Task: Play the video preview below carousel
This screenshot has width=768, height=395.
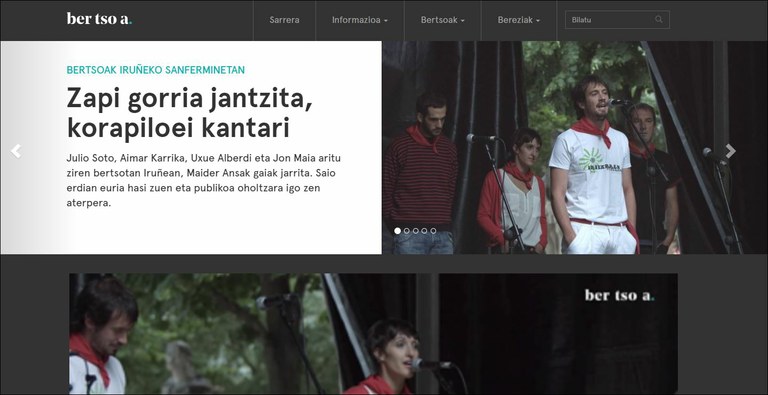Action: click(373, 334)
